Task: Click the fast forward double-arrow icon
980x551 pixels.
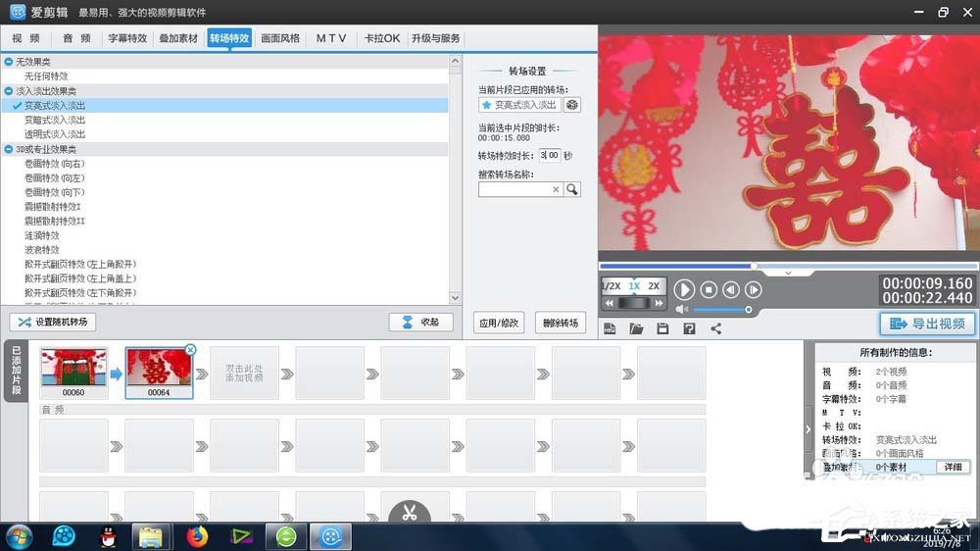Action: (659, 303)
